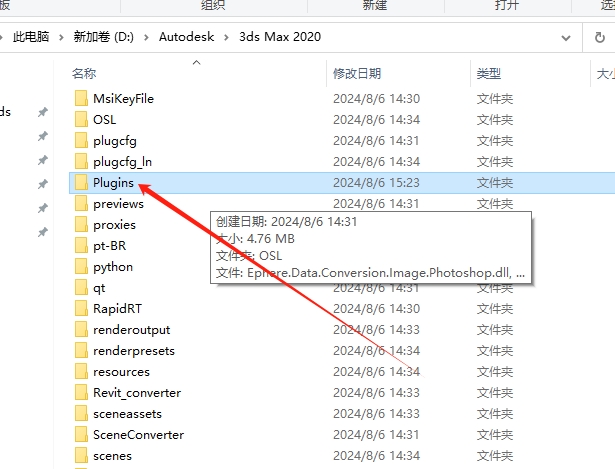Screen dimensions: 615x469
Task: Select the resources folder name
Action: (x=122, y=372)
